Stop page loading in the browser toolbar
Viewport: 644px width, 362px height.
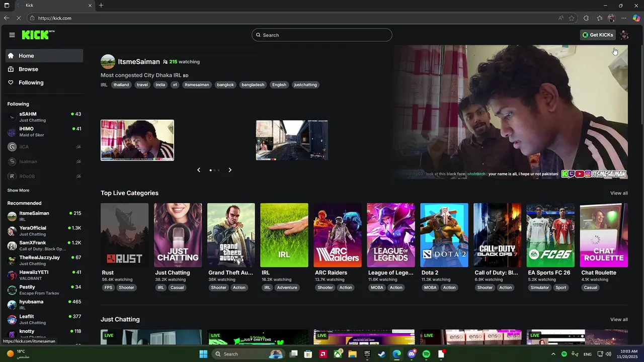(19, 18)
